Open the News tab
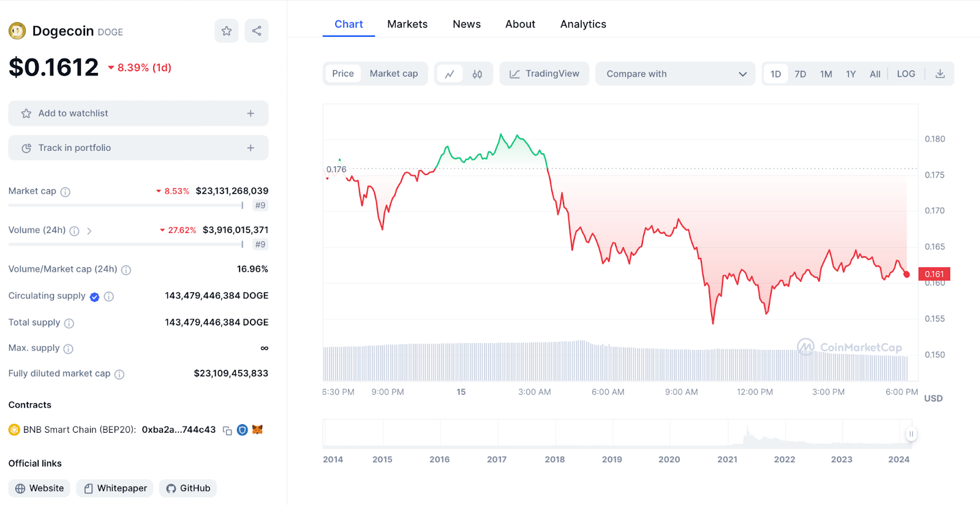Image resolution: width=980 pixels, height=505 pixels. (x=467, y=24)
